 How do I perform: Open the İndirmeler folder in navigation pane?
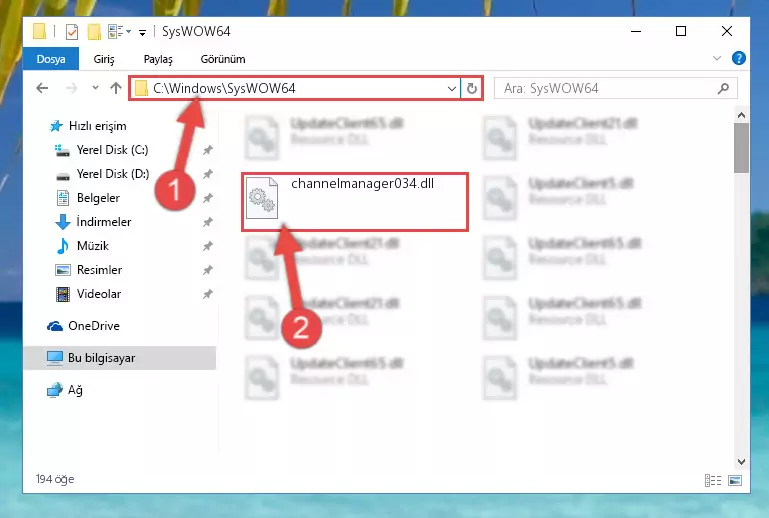pos(104,222)
